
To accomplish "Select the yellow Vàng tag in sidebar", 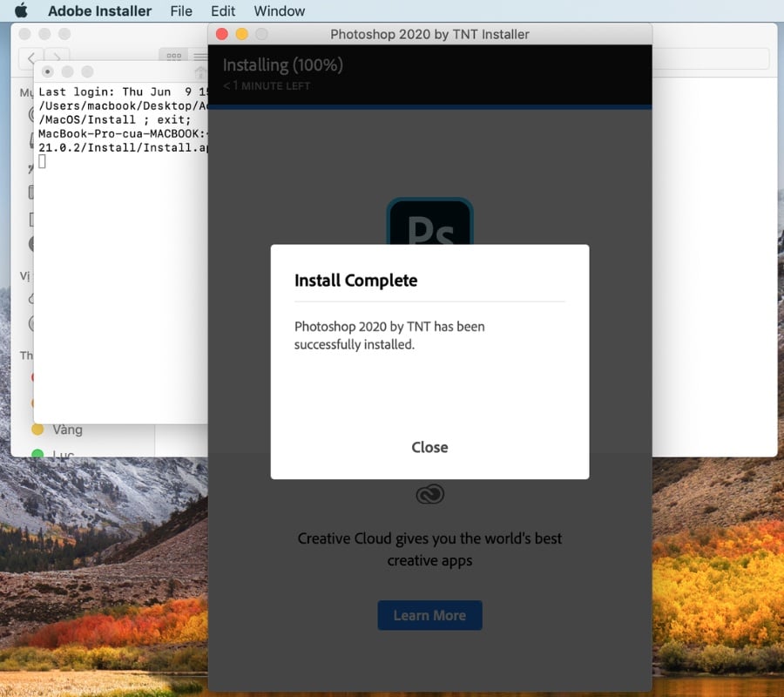I will pos(37,430).
